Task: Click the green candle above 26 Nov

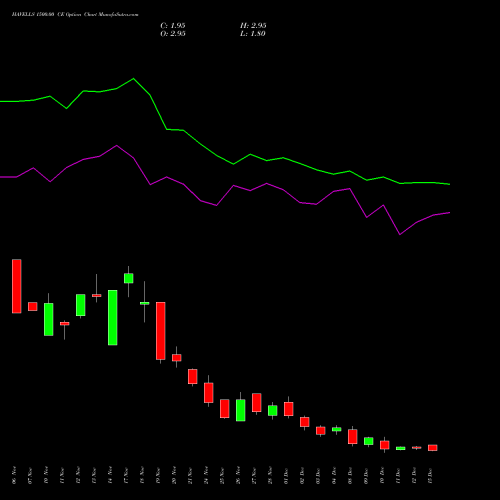Action: coord(241,410)
